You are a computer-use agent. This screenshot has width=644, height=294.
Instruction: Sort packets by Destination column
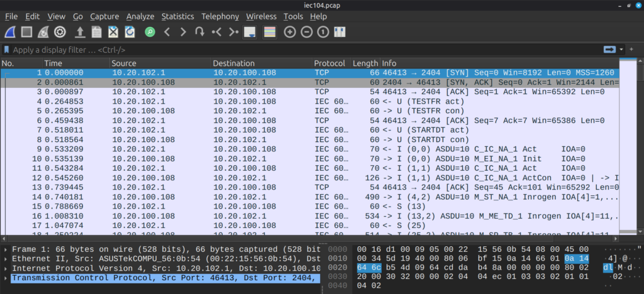click(261, 63)
